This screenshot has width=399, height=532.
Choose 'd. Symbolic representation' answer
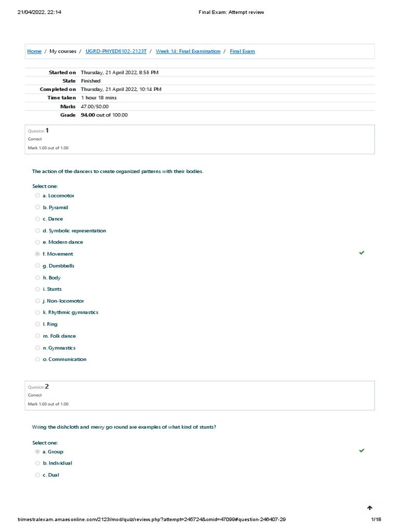pos(37,231)
